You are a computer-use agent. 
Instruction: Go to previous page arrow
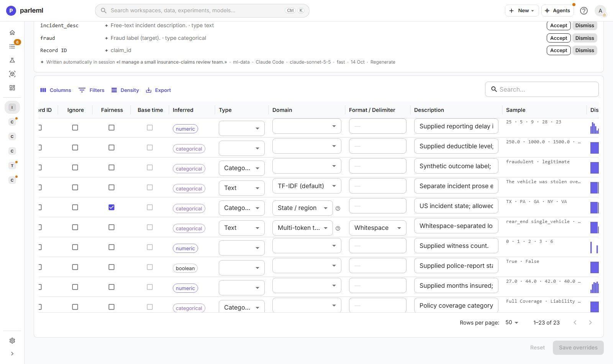point(575,323)
